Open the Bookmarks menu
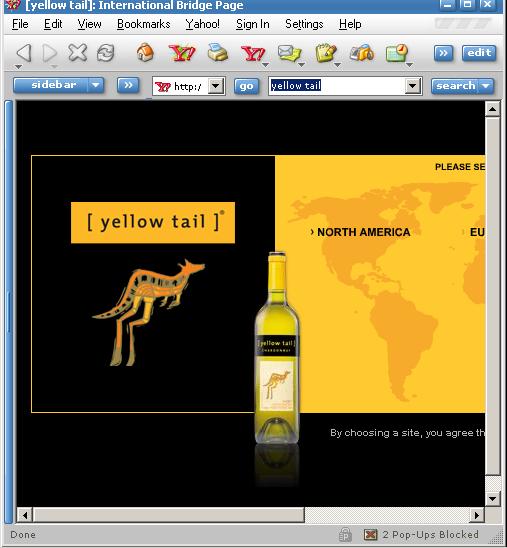The height and width of the screenshot is (548, 507). [144, 24]
